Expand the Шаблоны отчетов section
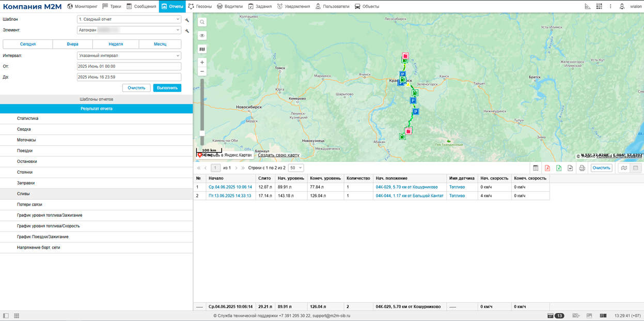 (97, 99)
